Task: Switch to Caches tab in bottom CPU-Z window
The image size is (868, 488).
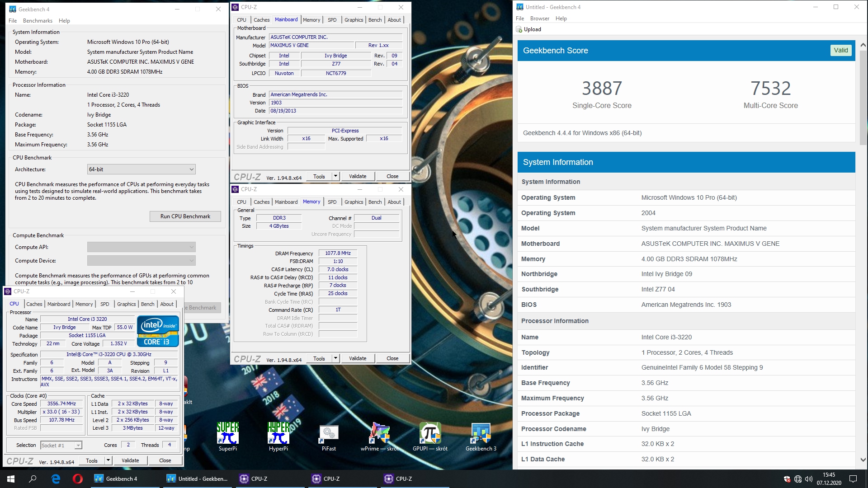Action: tap(34, 304)
